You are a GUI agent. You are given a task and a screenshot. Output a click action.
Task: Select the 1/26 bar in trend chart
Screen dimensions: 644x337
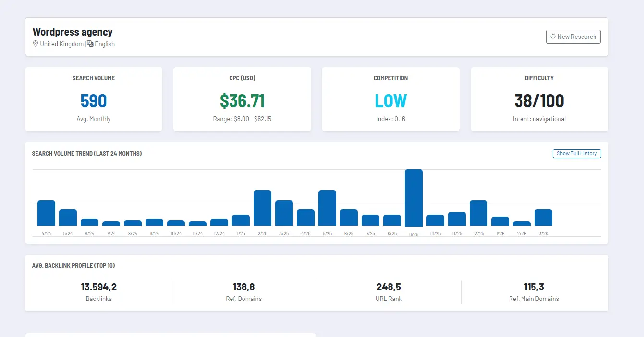coord(500,221)
